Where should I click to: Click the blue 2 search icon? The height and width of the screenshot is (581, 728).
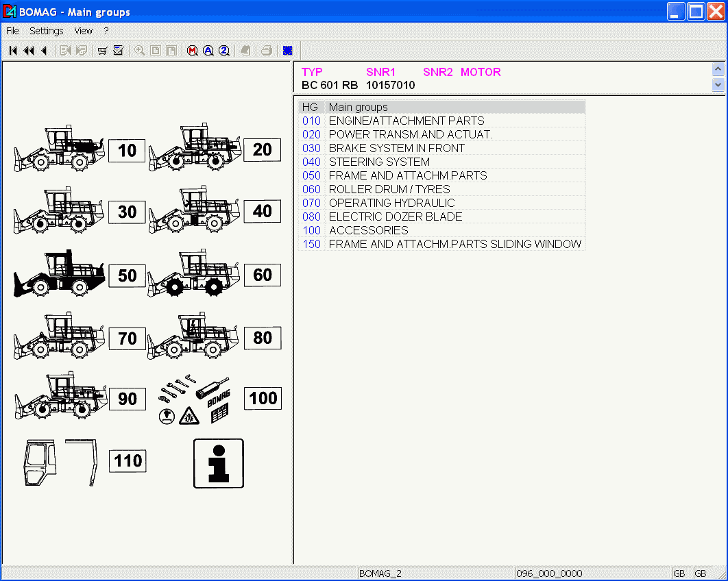[223, 51]
